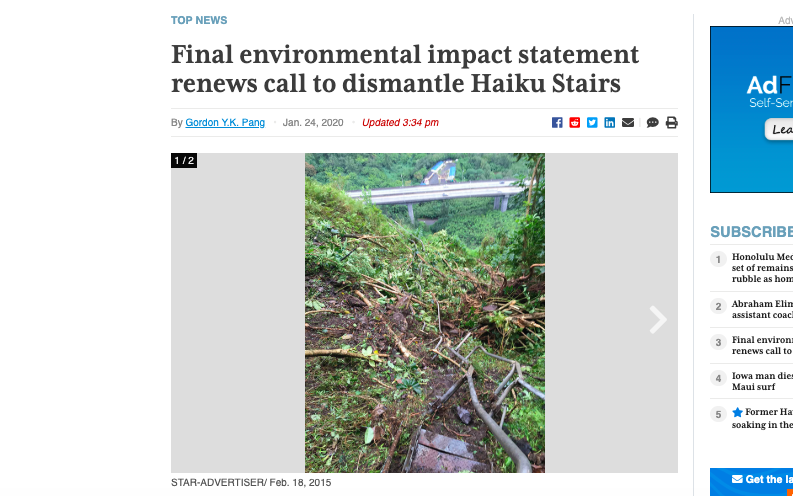Open Abraham Elimimian assistant coach story

762,309
